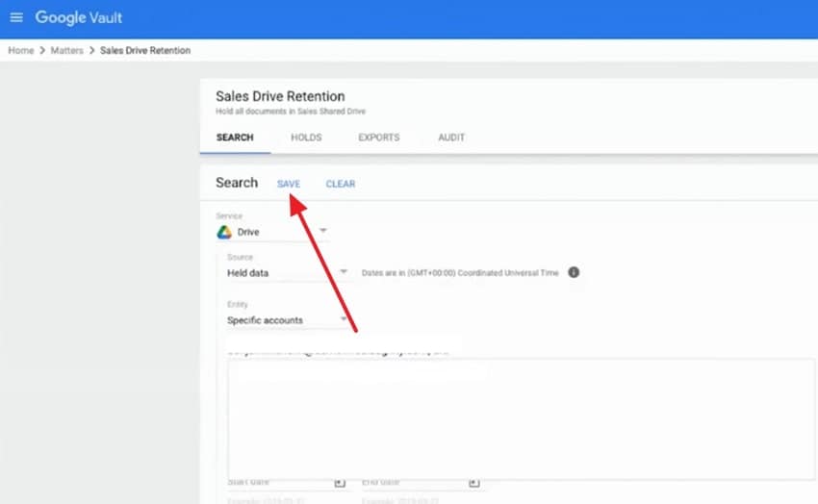
Task: Open the hamburger main menu
Action: tap(16, 17)
